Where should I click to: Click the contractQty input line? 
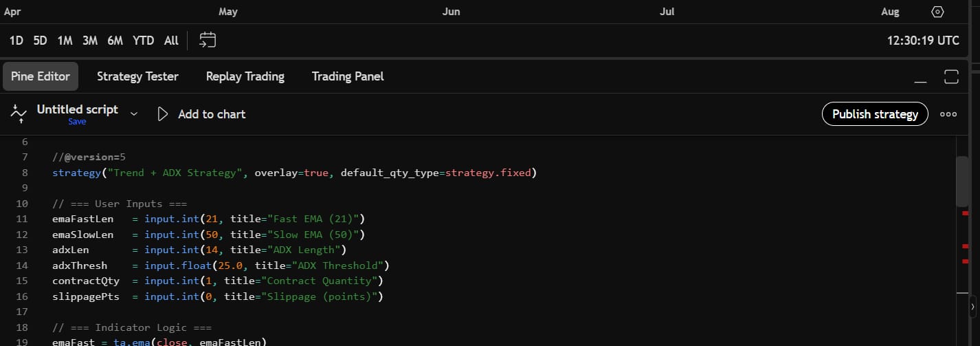point(217,281)
